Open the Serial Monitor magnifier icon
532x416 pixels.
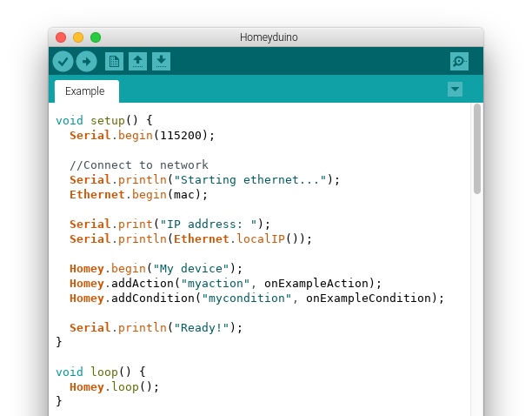pos(459,62)
